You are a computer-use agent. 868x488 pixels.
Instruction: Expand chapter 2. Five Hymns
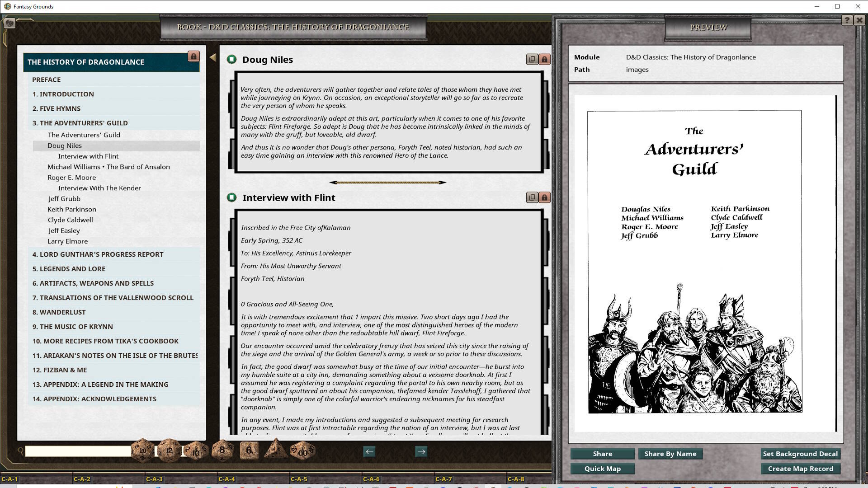click(x=113, y=108)
